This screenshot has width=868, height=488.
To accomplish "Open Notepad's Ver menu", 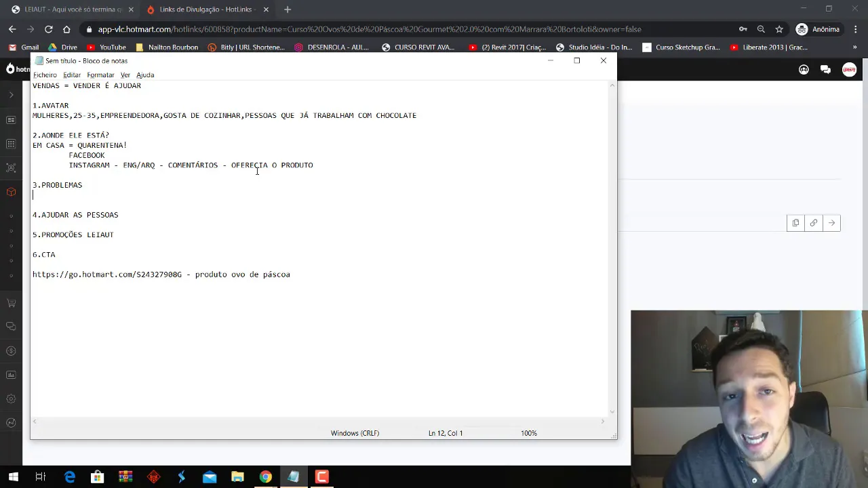I will [125, 75].
